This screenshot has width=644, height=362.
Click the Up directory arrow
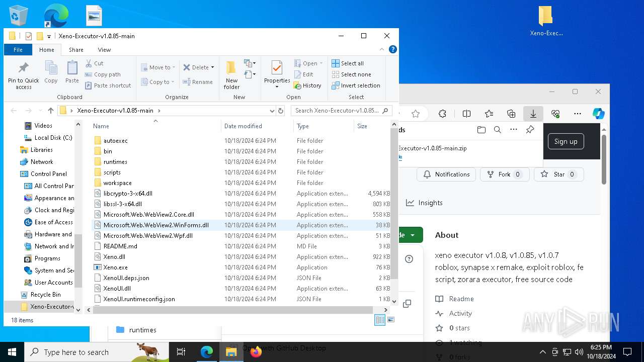51,111
